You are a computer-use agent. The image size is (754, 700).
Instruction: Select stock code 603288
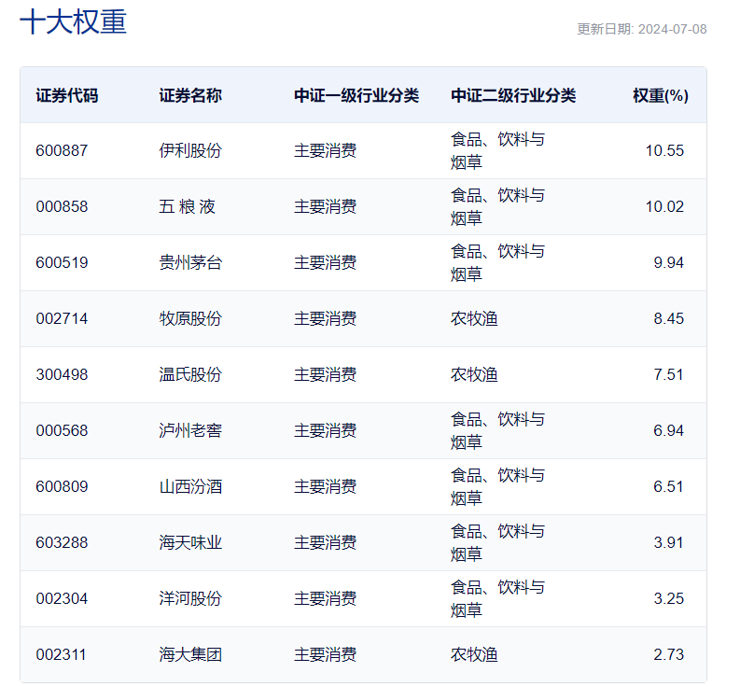(62, 542)
